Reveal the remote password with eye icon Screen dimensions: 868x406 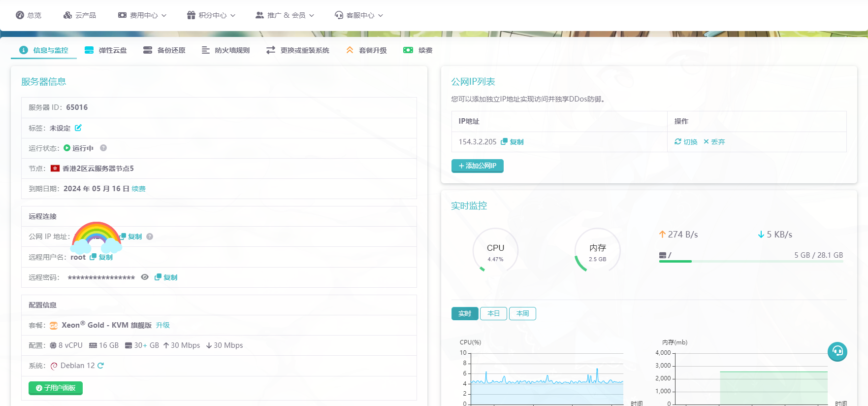(x=145, y=277)
